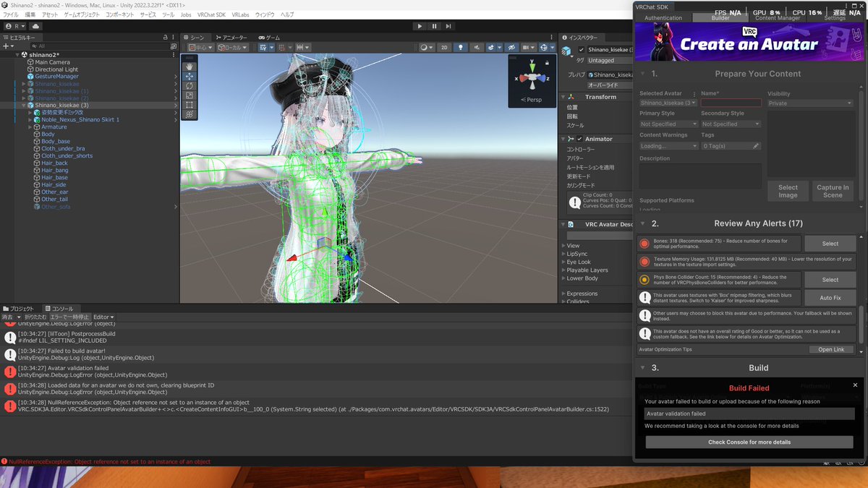Switch to the Game tab
Image resolution: width=868 pixels, height=488 pixels.
[x=269, y=38]
